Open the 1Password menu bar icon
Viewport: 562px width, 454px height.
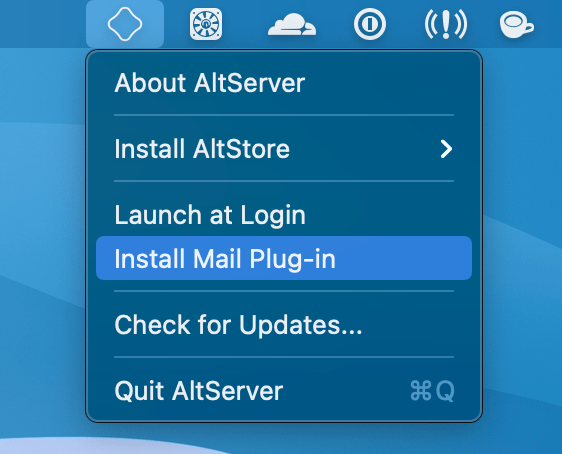[370, 24]
